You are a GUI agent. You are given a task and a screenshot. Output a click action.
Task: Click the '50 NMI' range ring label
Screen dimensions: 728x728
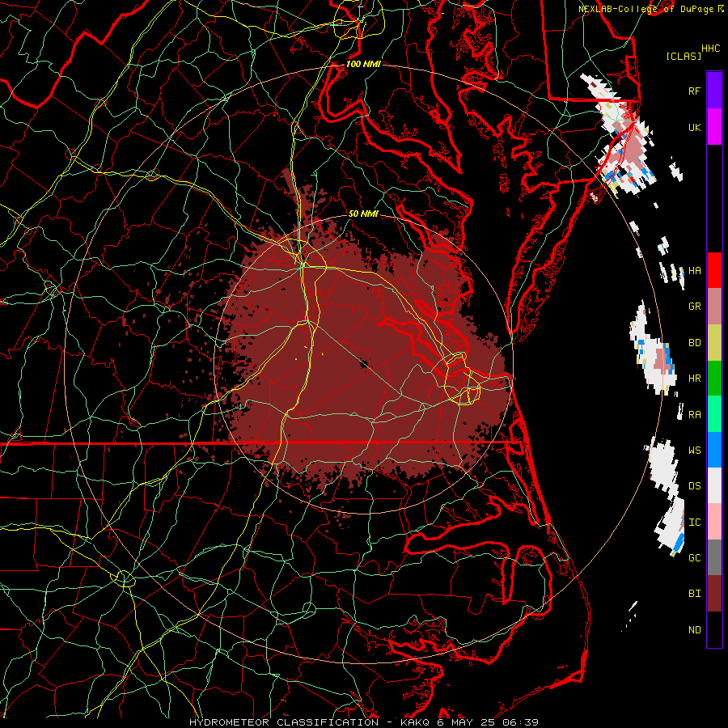point(363,214)
